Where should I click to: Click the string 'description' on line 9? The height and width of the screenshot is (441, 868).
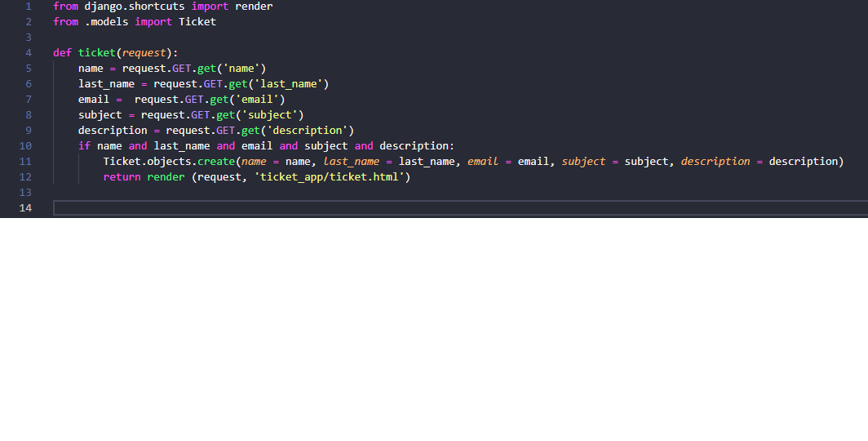(308, 131)
